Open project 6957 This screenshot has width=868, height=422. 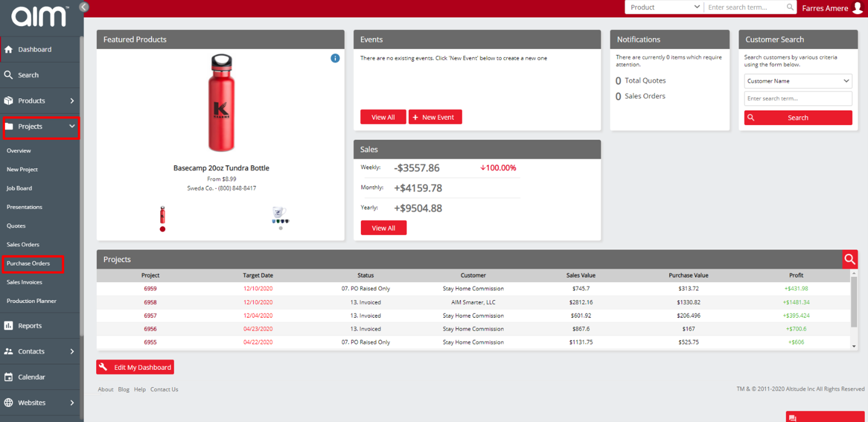click(150, 316)
